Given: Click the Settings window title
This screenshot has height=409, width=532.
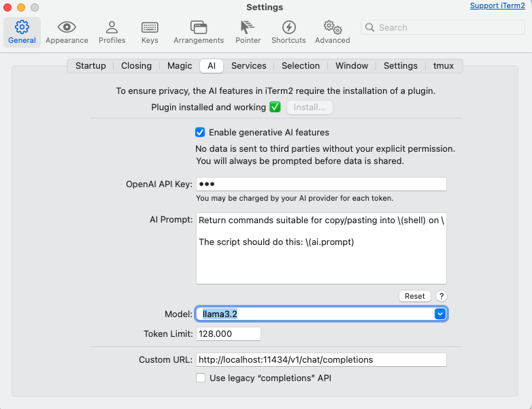Looking at the screenshot, I should pyautogui.click(x=265, y=7).
